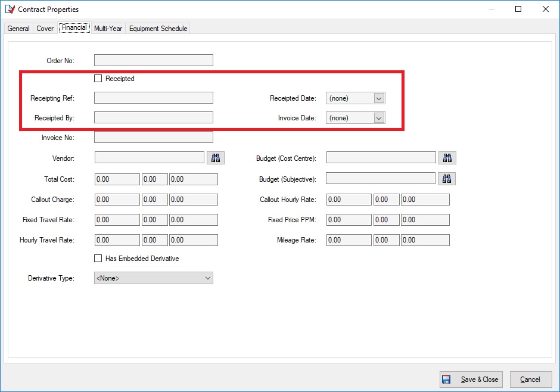This screenshot has width=560, height=392.
Task: Expand the Receipted Date dropdown
Action: click(x=379, y=98)
